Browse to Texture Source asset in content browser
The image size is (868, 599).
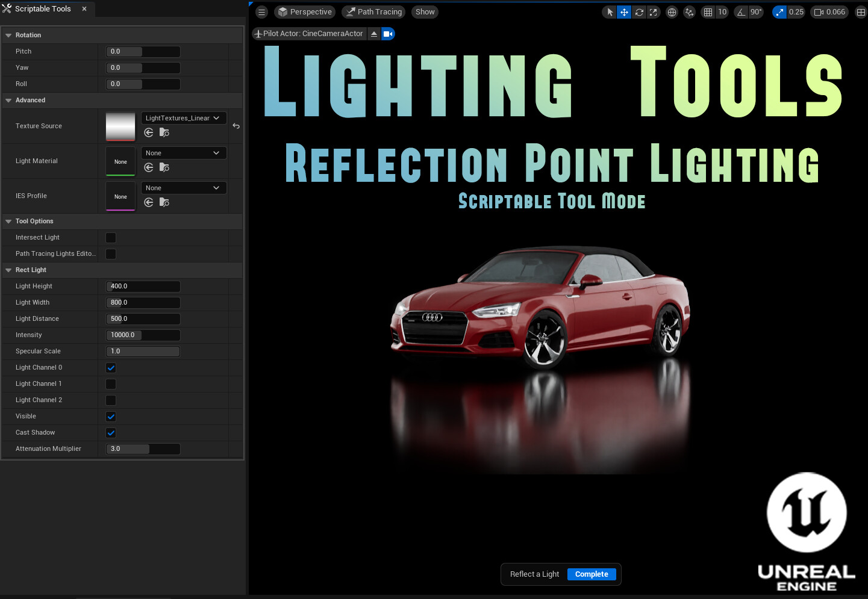coord(164,132)
